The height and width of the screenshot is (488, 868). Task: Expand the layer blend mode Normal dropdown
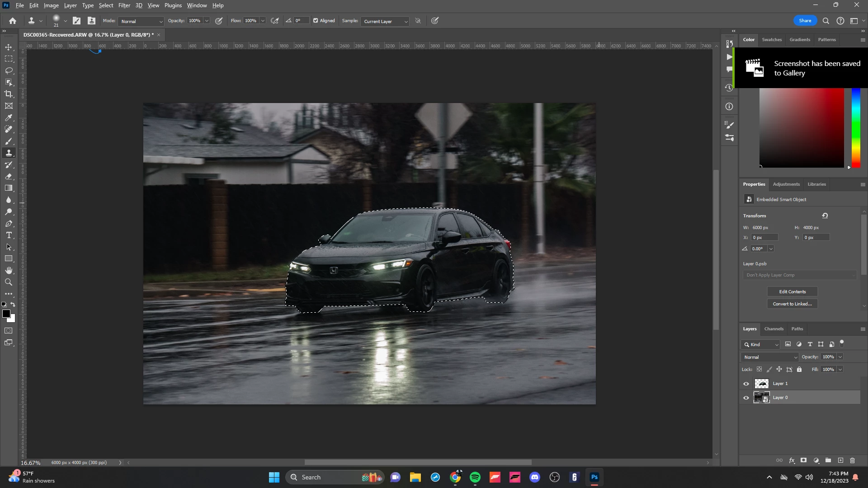pos(770,357)
